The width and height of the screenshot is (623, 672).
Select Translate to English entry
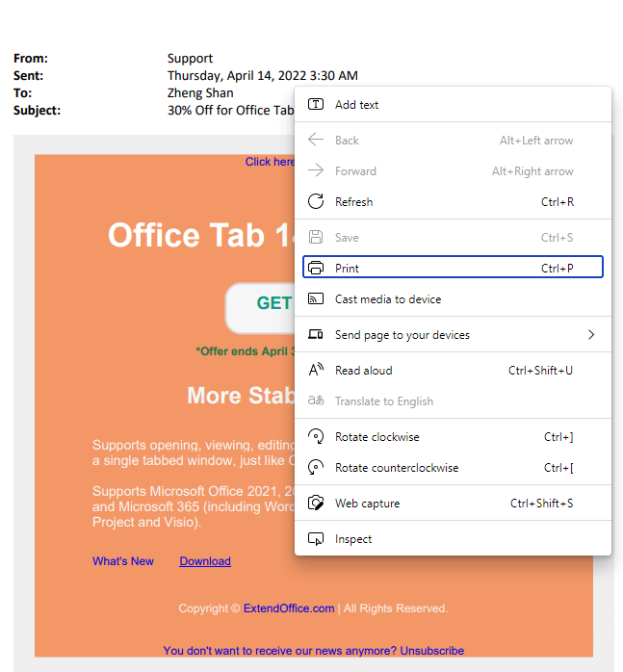tap(453, 401)
